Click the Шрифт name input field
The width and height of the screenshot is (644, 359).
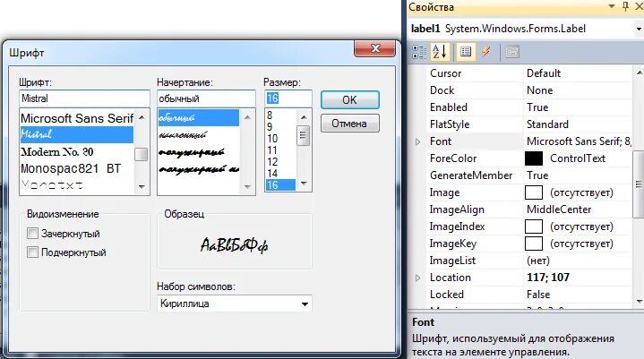click(x=84, y=98)
